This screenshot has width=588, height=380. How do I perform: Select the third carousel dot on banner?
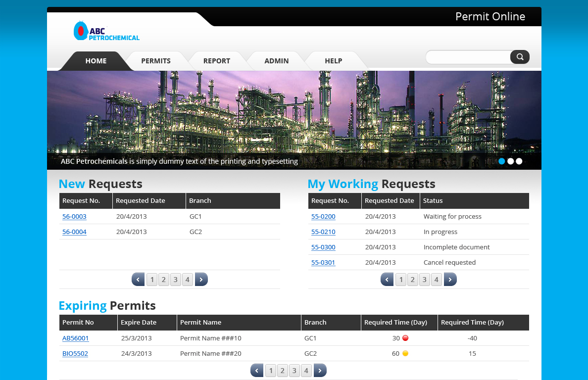519,161
